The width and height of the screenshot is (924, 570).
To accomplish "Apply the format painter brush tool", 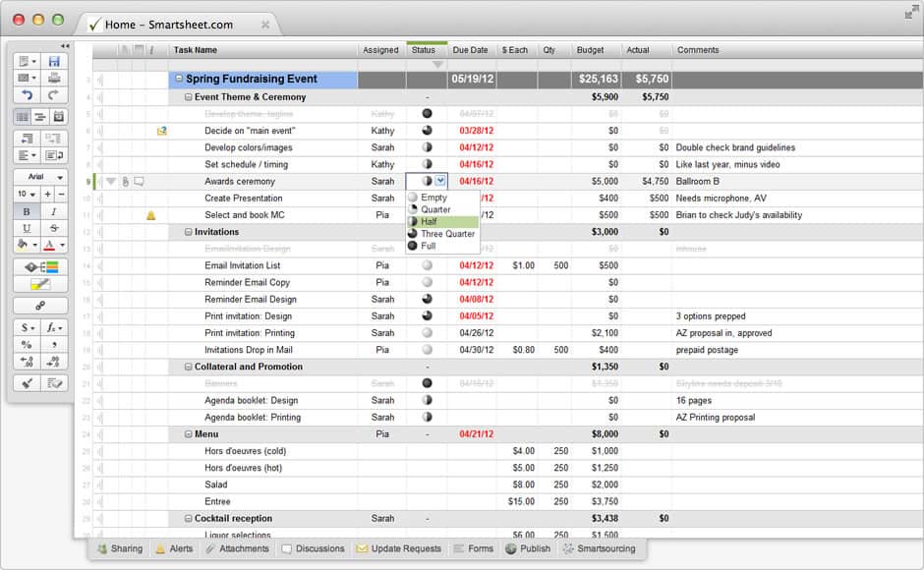I will (x=27, y=382).
